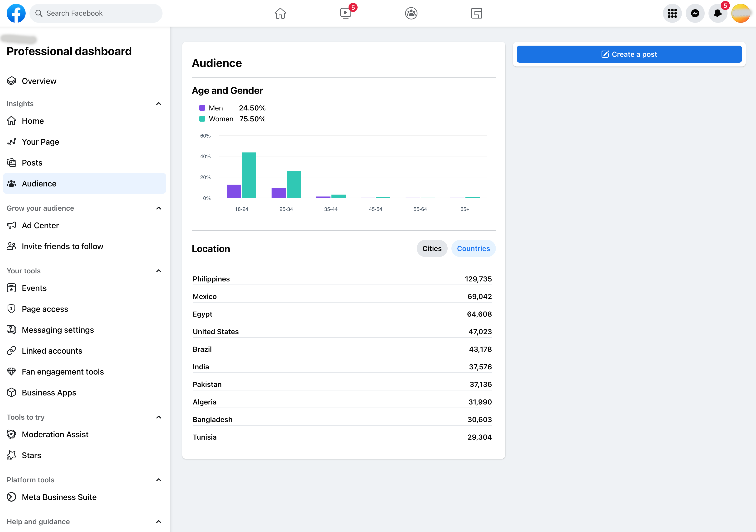This screenshot has height=532, width=756.
Task: Collapse the Grow your audience section
Action: (x=158, y=208)
